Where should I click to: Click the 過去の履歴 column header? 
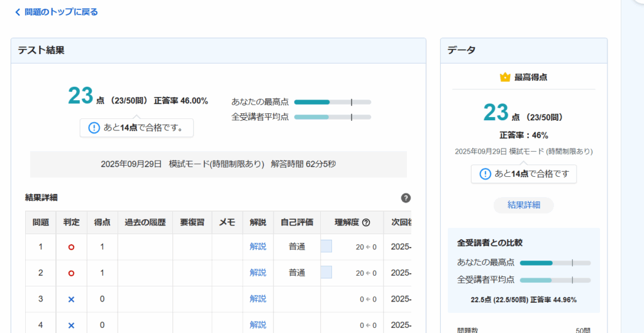(x=145, y=222)
